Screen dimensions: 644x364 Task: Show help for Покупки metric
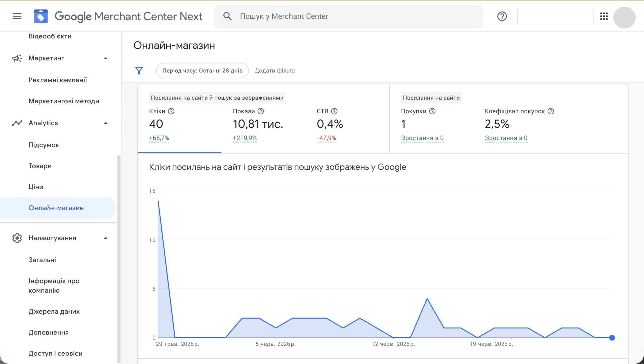click(432, 111)
